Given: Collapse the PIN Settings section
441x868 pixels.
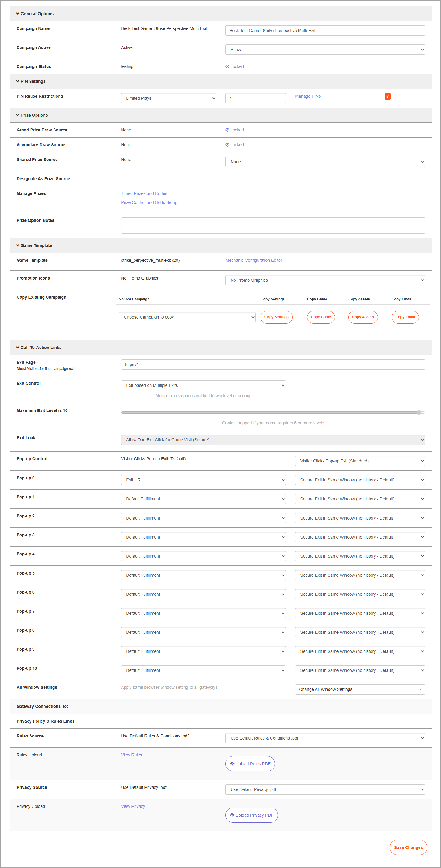Looking at the screenshot, I should (31, 82).
